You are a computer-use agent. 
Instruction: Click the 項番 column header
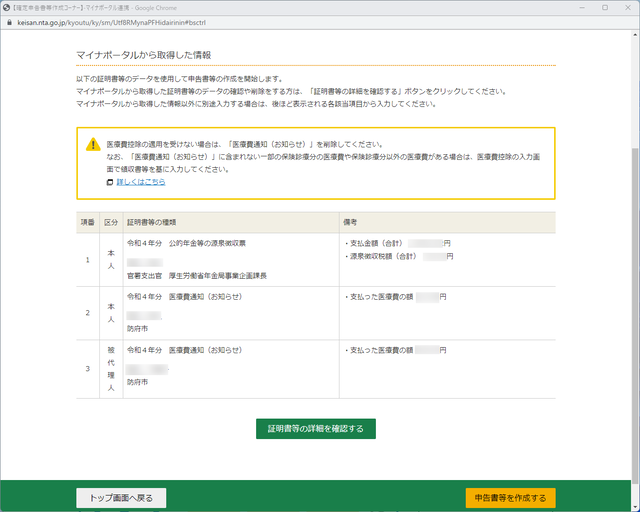88,222
